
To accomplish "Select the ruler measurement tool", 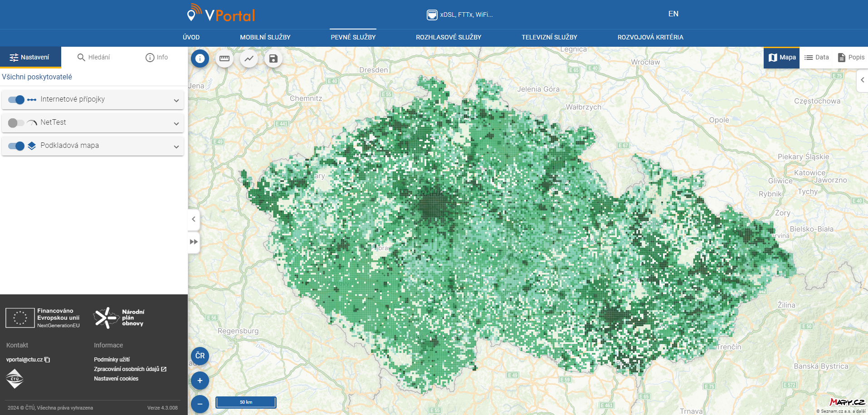I will pos(224,59).
